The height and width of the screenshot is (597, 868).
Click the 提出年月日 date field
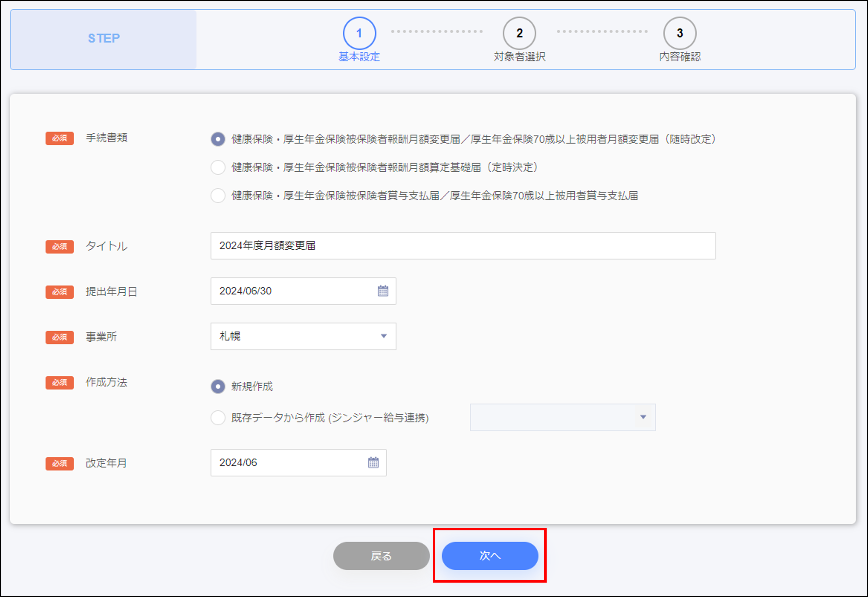coord(292,291)
